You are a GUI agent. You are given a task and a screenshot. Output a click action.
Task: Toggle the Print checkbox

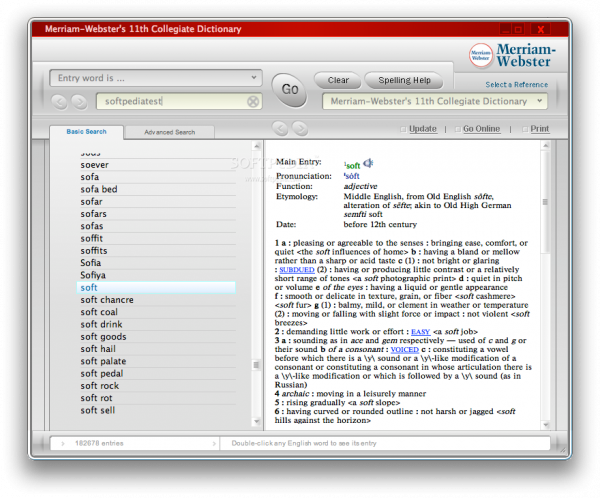pos(525,129)
